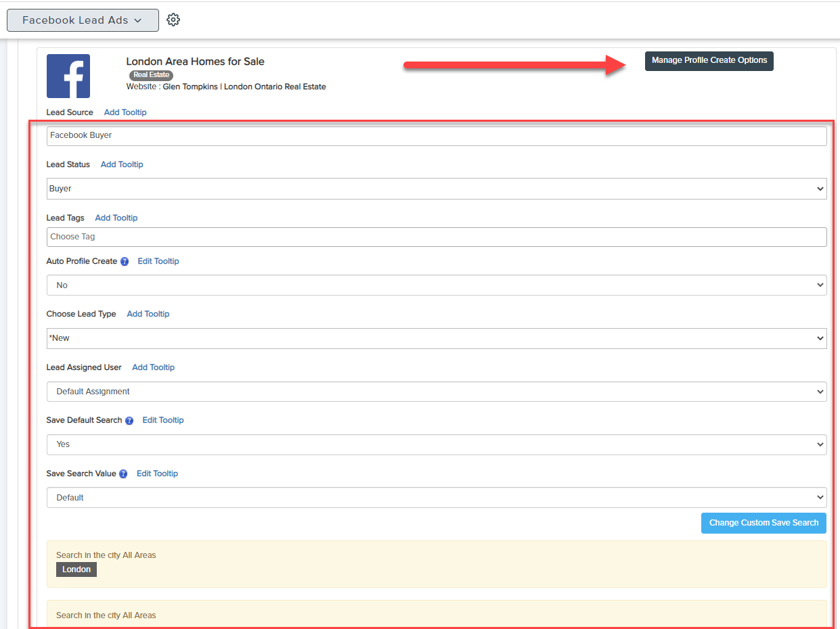Click the settings gear icon
Viewport: 840px width, 629px height.
click(173, 20)
